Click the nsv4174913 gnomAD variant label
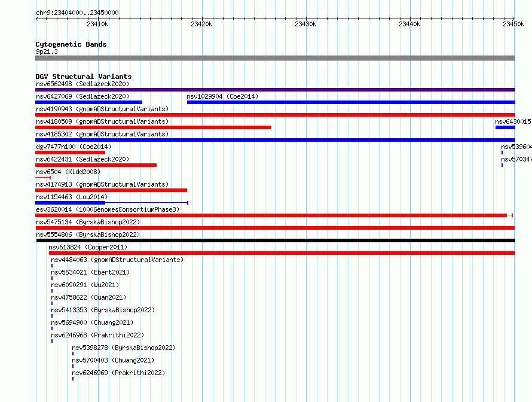532x402 pixels. click(x=102, y=184)
